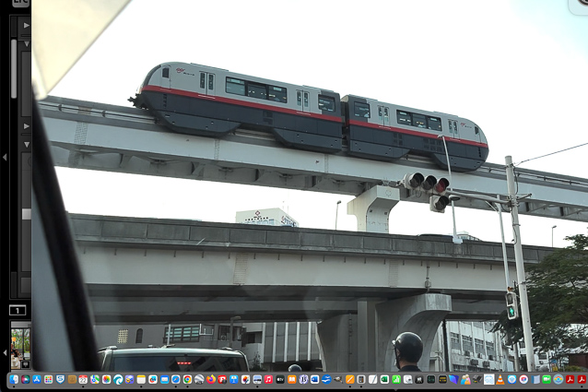Screen dimensions: 588x392
Task: Open the Numbers app in the Dock
Action: tap(396, 380)
